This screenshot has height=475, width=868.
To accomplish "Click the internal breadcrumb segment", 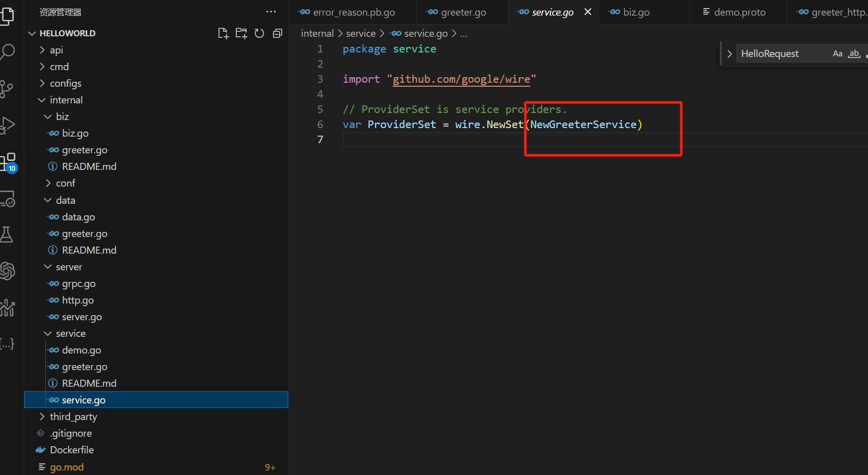I will [317, 33].
